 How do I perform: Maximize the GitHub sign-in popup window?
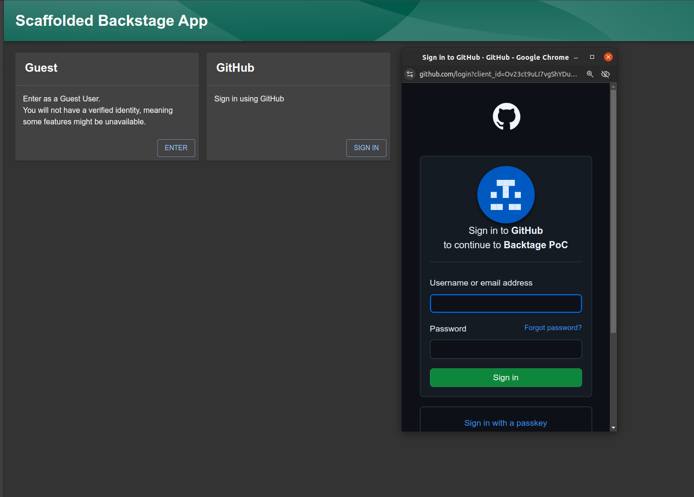592,58
